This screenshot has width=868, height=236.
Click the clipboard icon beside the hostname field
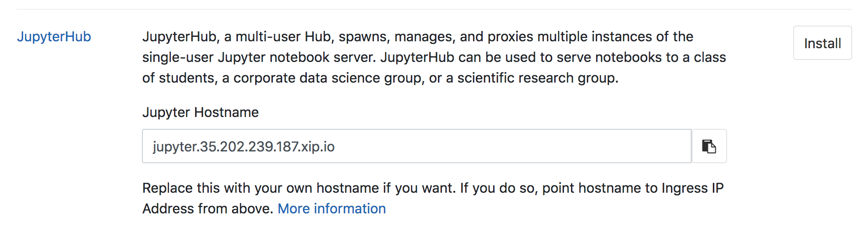click(x=709, y=146)
